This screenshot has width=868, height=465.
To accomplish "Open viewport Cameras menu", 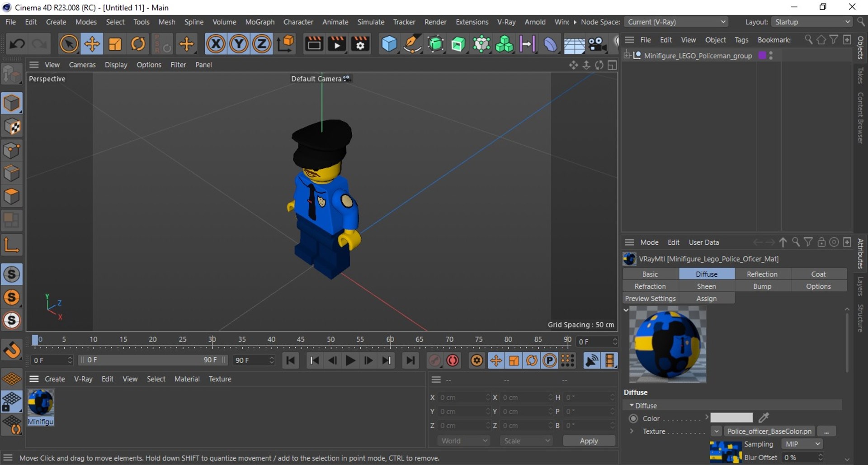I will tap(82, 65).
